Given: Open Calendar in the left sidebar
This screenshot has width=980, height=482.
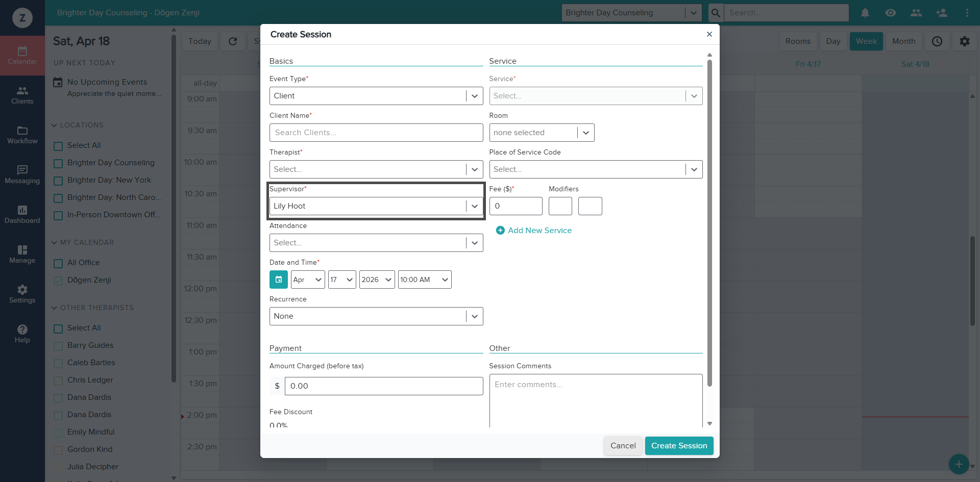Looking at the screenshot, I should tap(22, 56).
